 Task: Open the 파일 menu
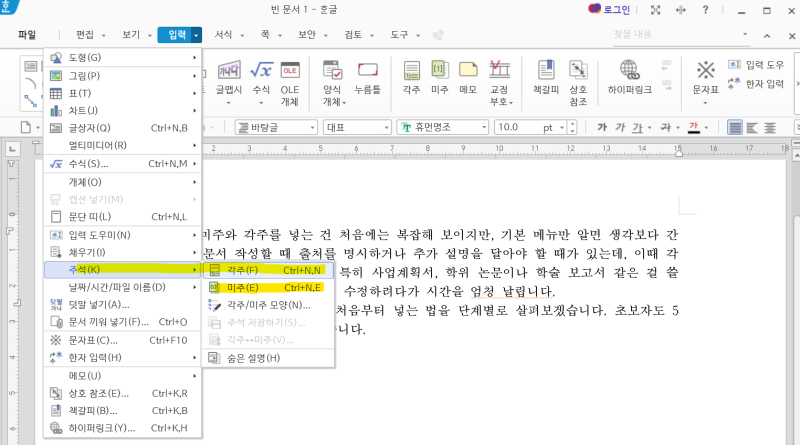click(x=27, y=35)
